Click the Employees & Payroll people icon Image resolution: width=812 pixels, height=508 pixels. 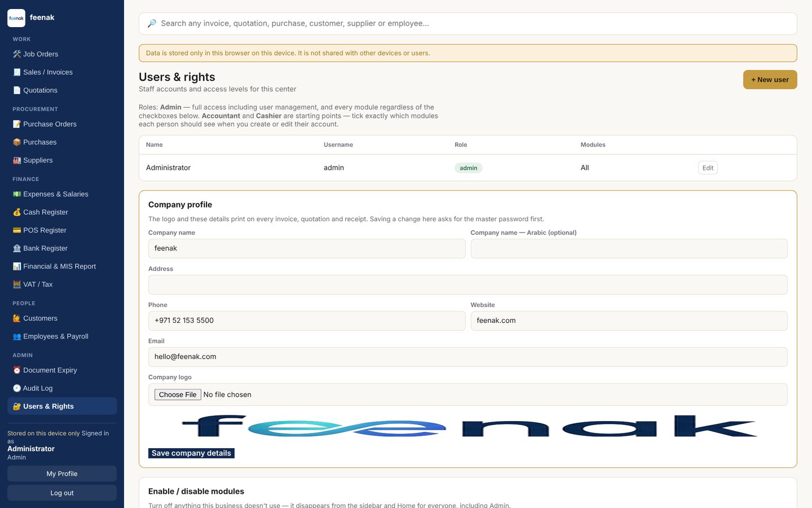point(17,336)
